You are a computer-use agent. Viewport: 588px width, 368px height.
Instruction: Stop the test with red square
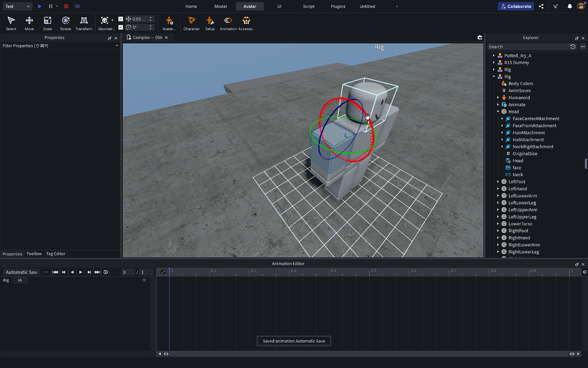pos(66,6)
